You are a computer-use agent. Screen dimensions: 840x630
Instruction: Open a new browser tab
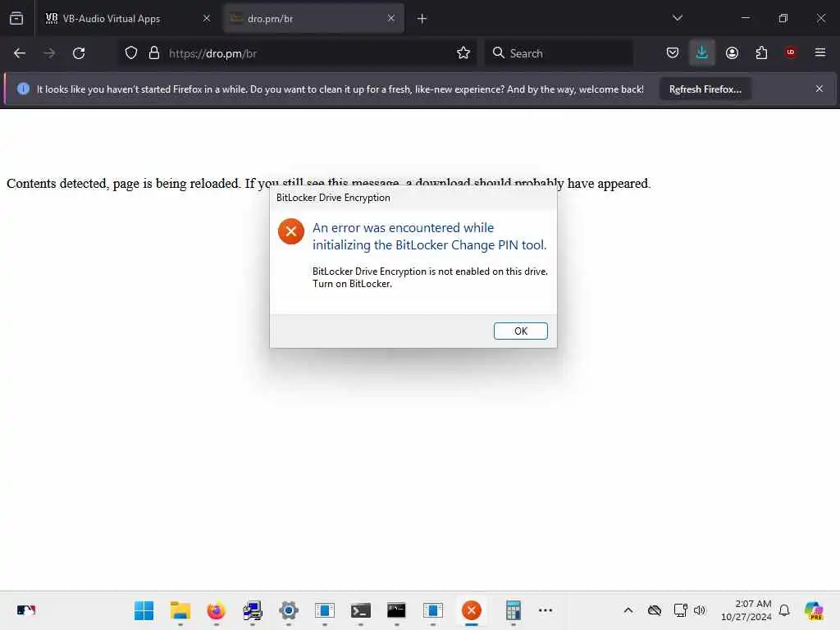422,19
